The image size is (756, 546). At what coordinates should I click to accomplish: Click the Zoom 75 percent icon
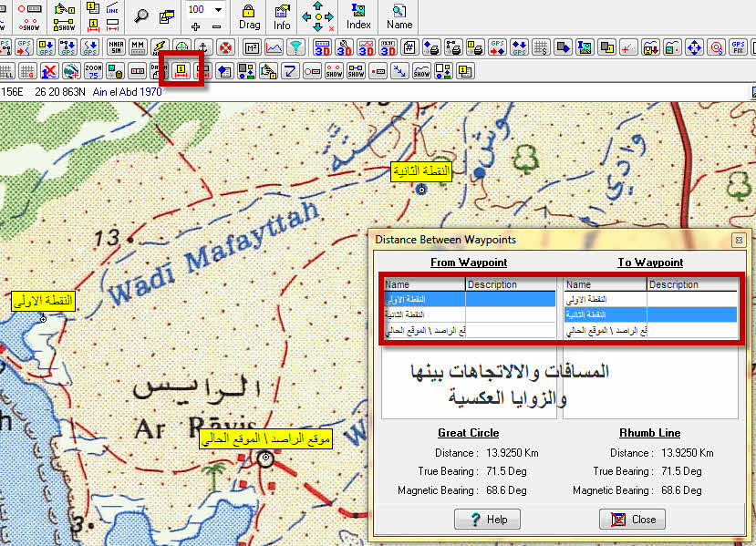(x=93, y=71)
